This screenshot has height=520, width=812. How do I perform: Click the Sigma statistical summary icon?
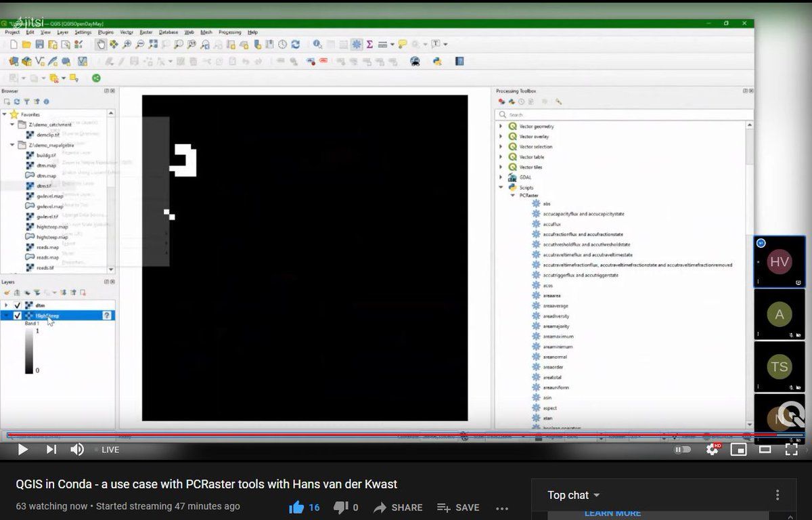click(x=369, y=45)
